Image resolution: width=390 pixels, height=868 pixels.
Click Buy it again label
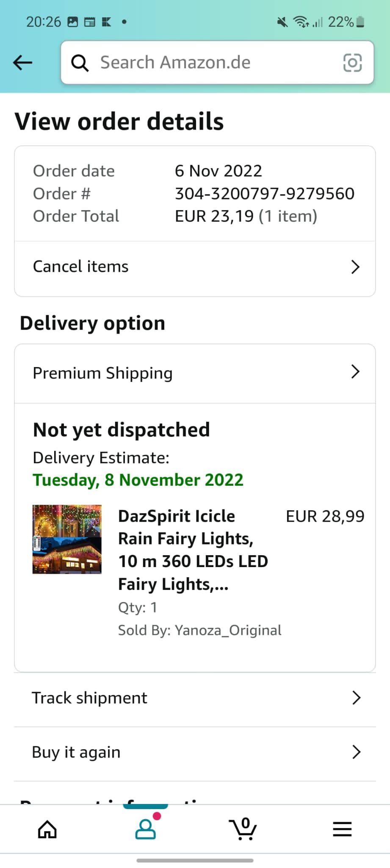76,752
